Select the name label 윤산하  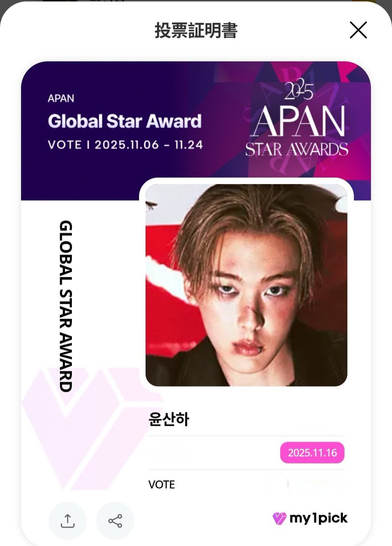click(169, 419)
